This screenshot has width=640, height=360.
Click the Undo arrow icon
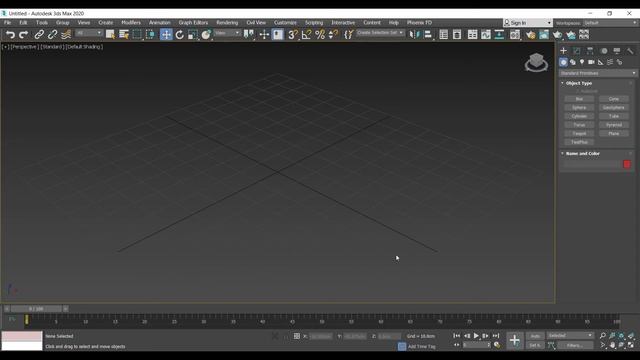[x=11, y=35]
